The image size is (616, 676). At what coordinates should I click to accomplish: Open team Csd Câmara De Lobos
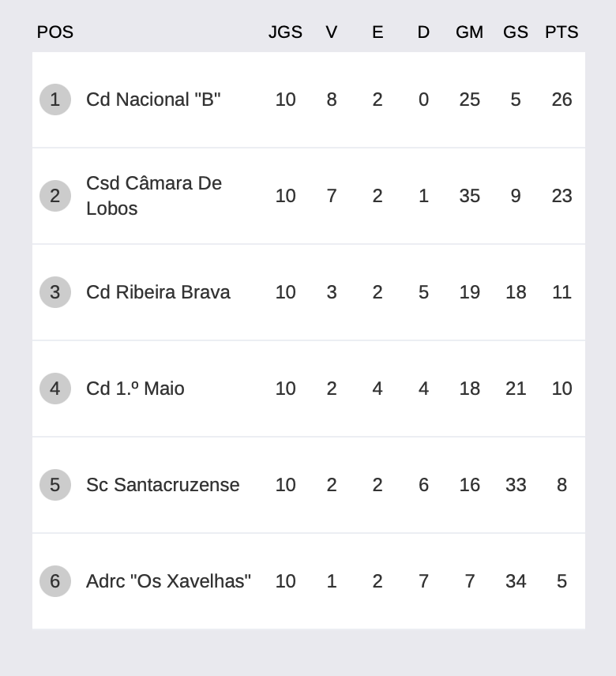point(154,196)
